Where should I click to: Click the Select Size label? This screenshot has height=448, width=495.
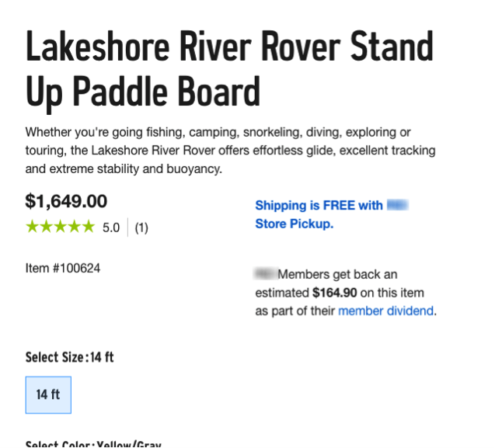pyautogui.click(x=55, y=357)
